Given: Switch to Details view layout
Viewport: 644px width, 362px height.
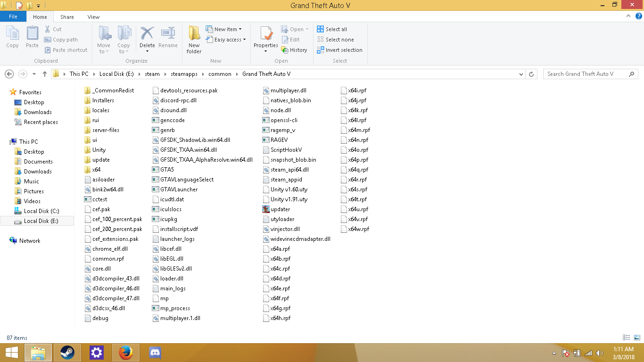Looking at the screenshot, I should pos(627,337).
